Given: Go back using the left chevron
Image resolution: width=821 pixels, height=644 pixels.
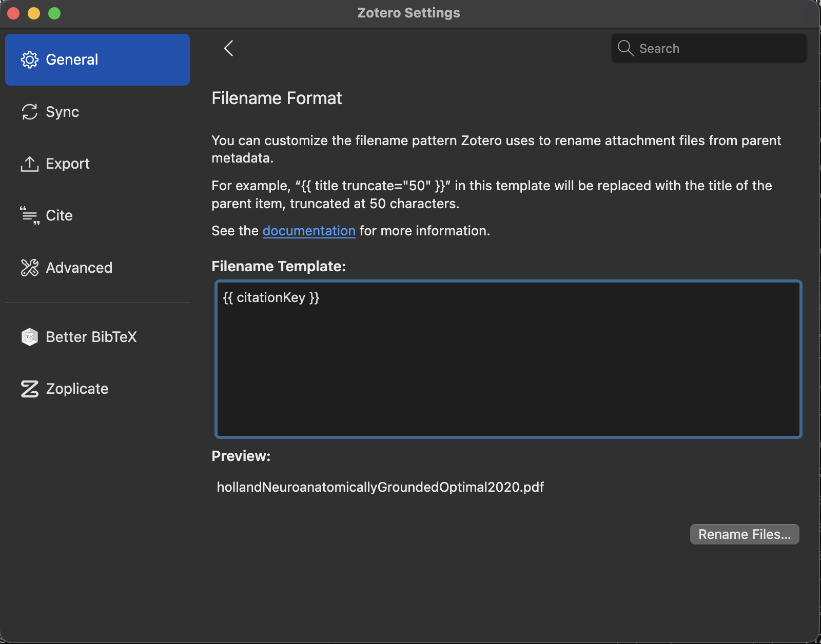Looking at the screenshot, I should click(229, 48).
